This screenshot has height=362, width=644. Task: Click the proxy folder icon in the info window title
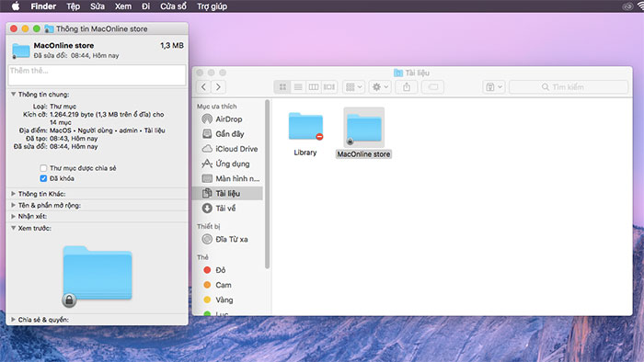[x=49, y=28]
